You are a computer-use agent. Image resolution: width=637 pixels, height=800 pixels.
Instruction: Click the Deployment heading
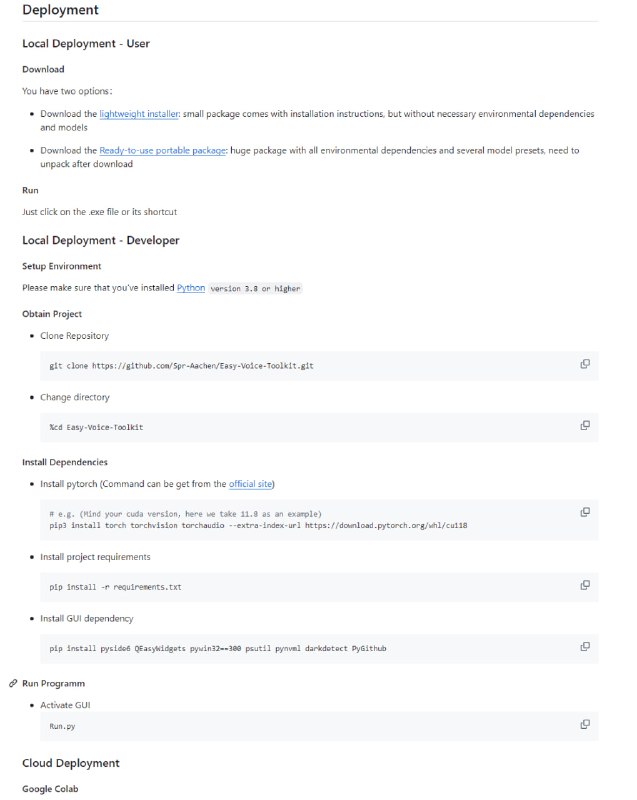point(60,11)
